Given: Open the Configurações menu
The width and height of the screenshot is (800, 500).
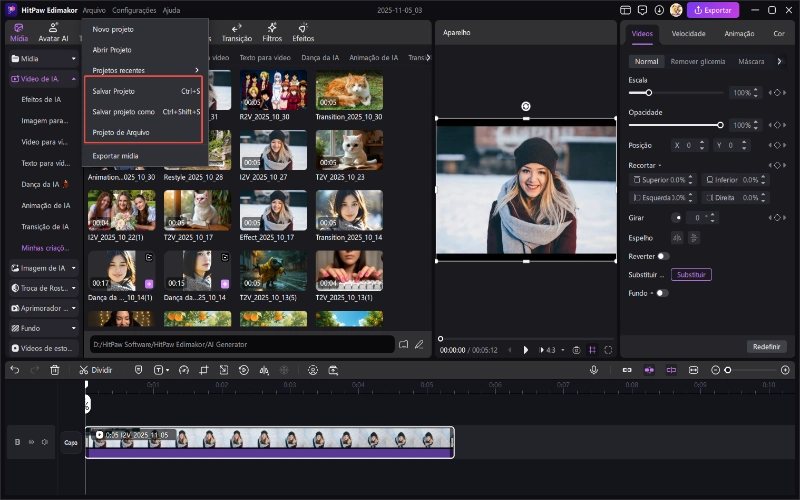Looking at the screenshot, I should (134, 10).
